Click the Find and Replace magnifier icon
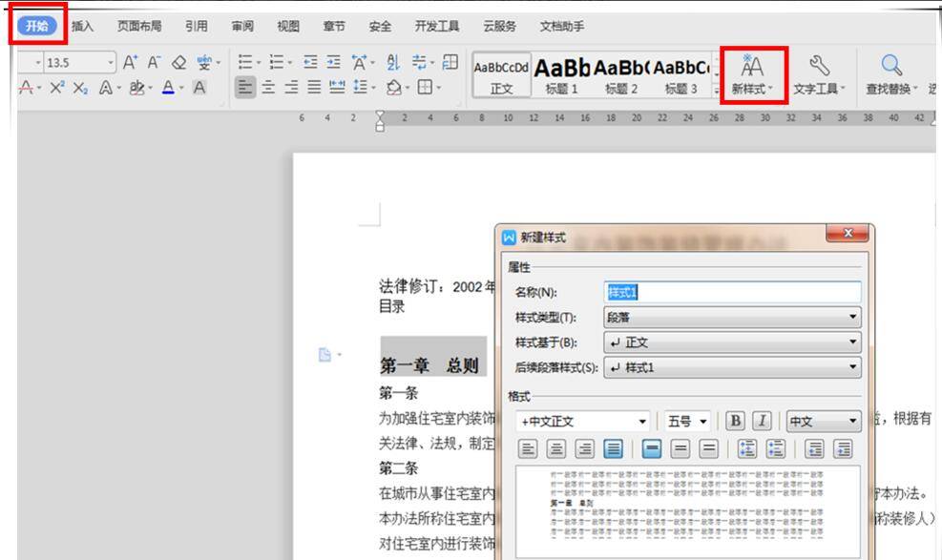 click(x=890, y=69)
